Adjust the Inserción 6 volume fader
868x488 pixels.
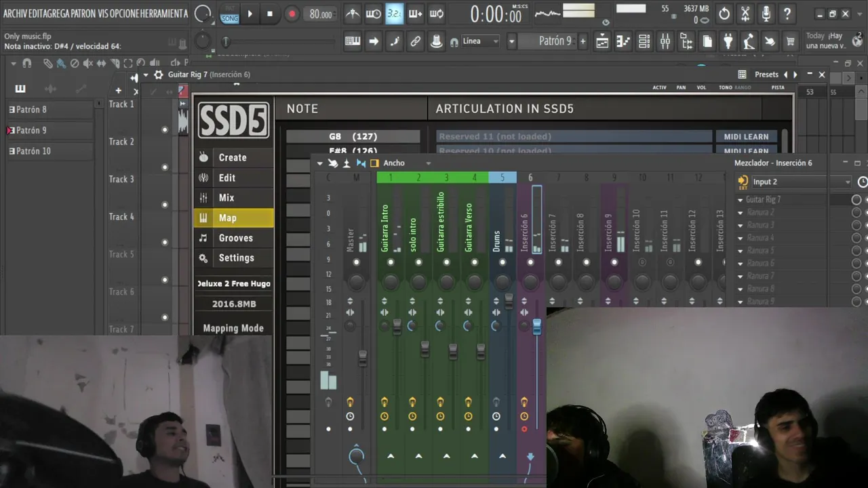(537, 327)
